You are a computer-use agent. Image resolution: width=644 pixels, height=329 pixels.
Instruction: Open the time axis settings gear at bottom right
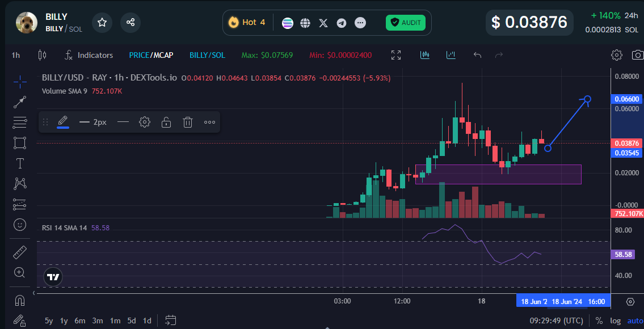[x=630, y=302]
